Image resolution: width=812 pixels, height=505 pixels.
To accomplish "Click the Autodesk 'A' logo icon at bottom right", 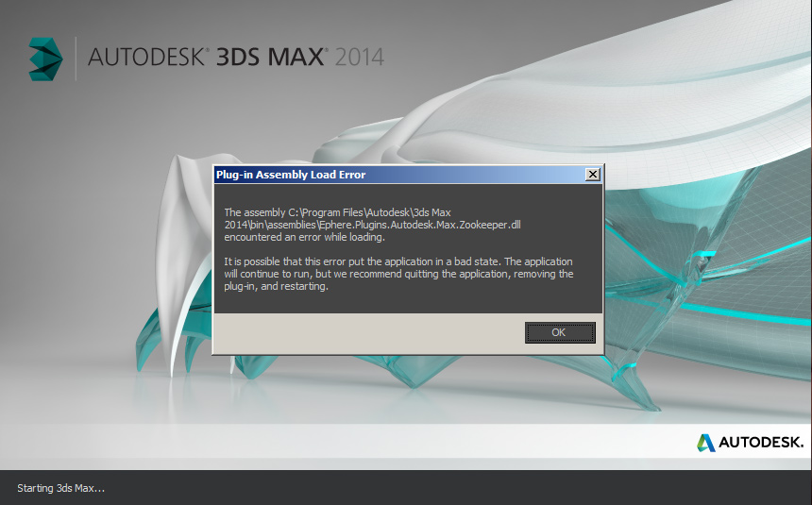I will 706,442.
